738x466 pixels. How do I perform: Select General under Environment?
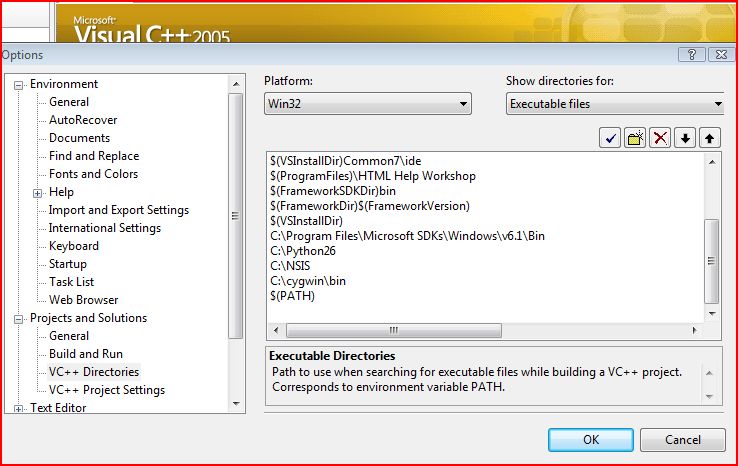point(69,102)
